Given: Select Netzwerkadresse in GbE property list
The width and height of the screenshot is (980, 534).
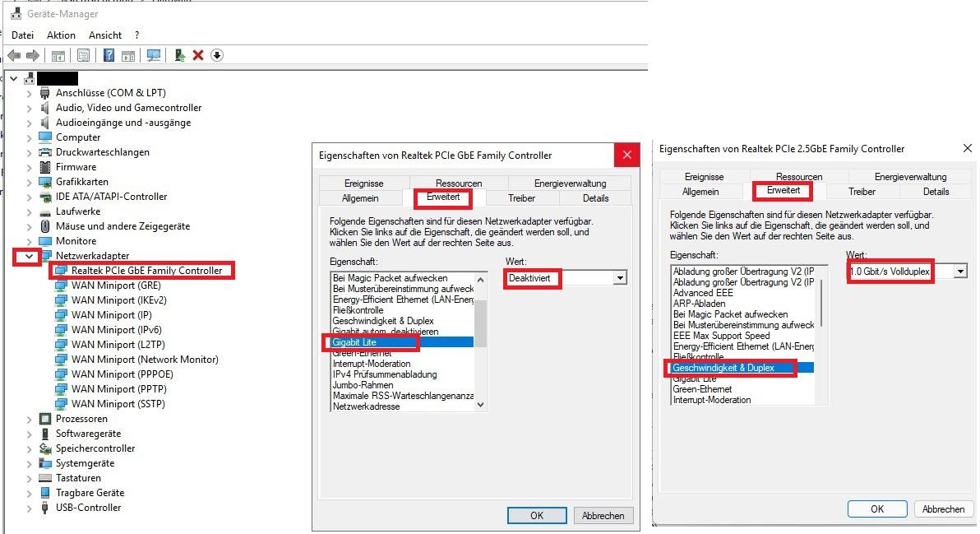Looking at the screenshot, I should pyautogui.click(x=366, y=406).
